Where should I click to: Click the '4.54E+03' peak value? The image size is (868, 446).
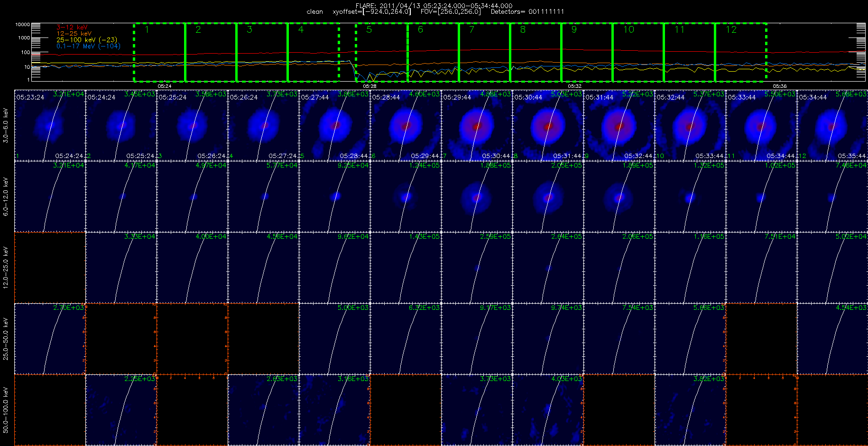click(x=851, y=308)
